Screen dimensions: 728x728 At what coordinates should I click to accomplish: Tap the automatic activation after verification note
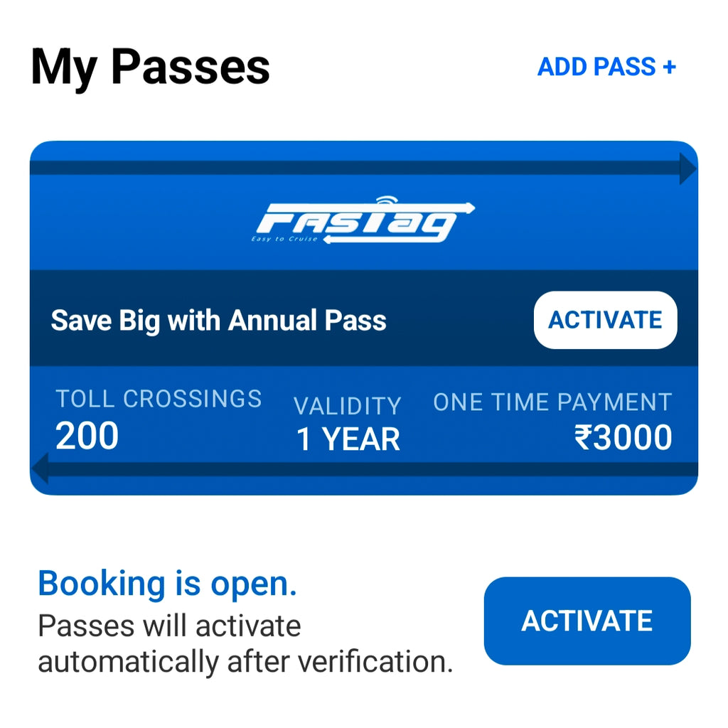[x=245, y=644]
